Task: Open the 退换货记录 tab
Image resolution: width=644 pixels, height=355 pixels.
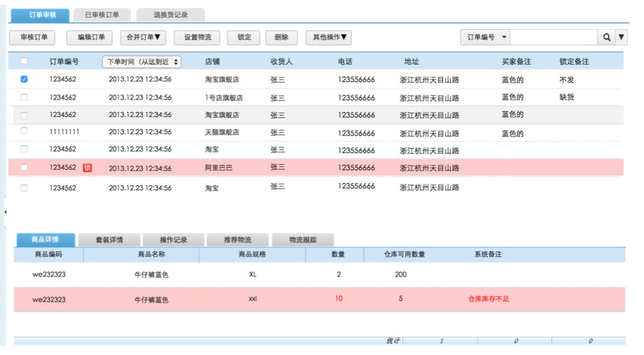Action: click(171, 15)
